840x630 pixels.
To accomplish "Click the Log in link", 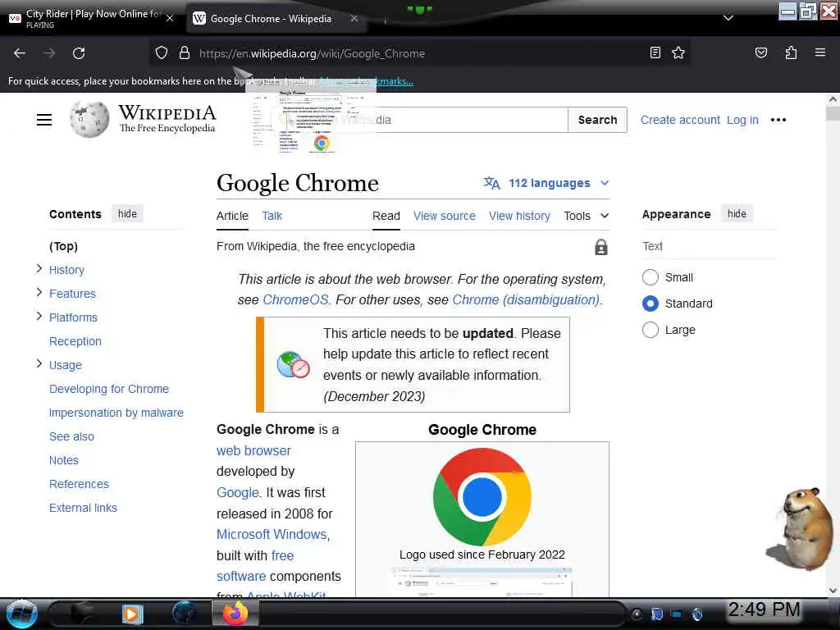I will (742, 120).
